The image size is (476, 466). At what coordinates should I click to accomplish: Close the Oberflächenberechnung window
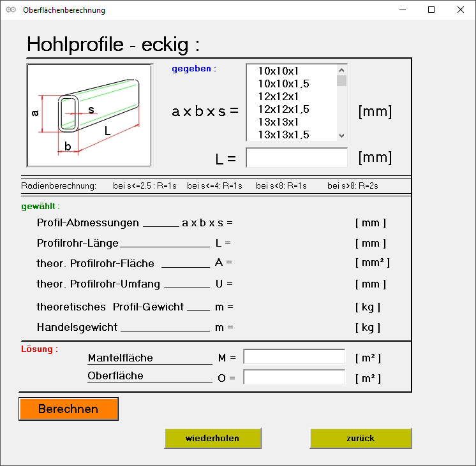[x=461, y=10]
